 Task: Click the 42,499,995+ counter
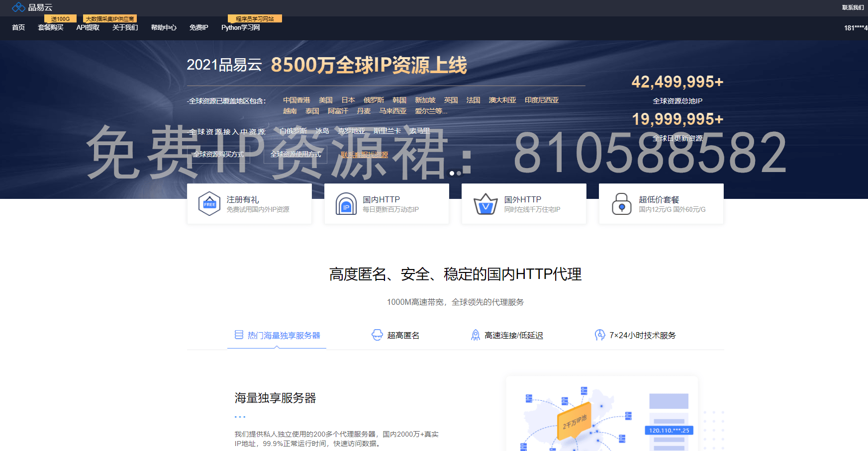677,82
